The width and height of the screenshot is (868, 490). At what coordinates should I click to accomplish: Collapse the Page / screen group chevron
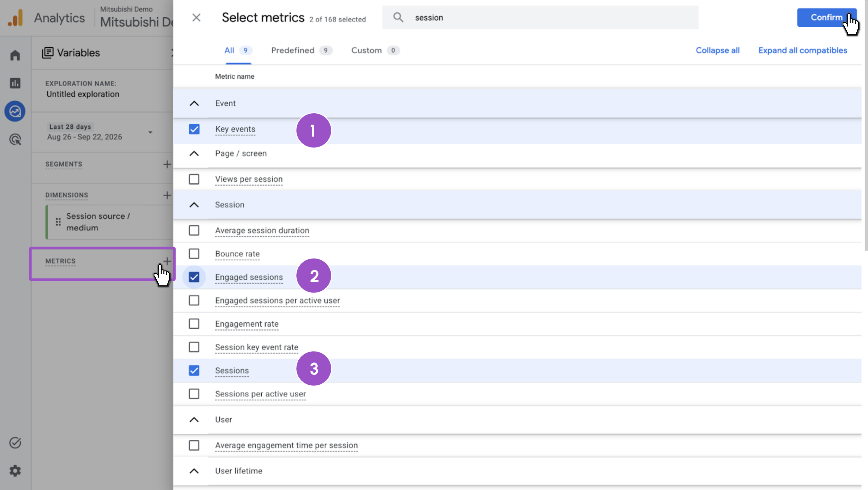click(194, 154)
